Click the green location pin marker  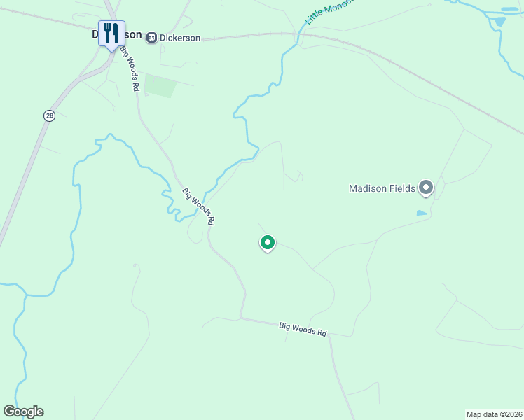pos(268,244)
